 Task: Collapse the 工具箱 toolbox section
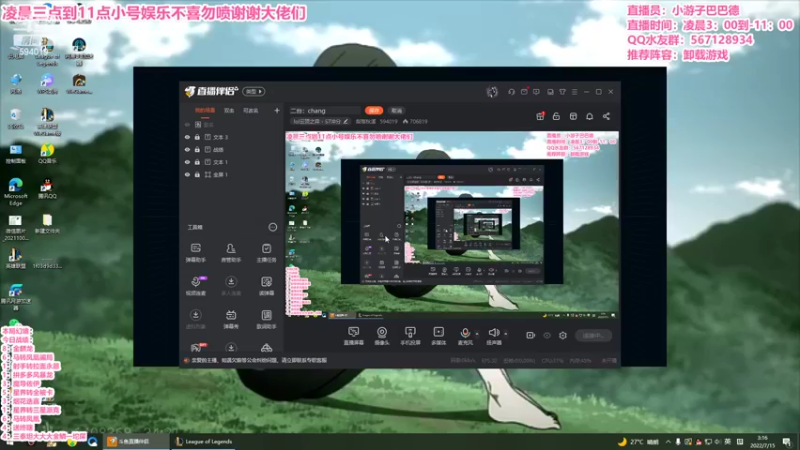point(273,227)
